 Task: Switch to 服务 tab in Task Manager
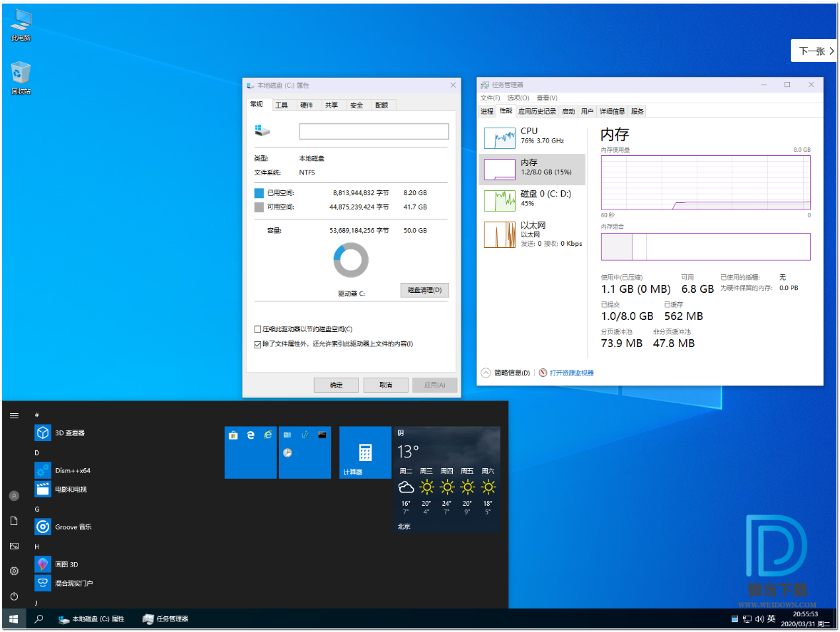tap(637, 111)
